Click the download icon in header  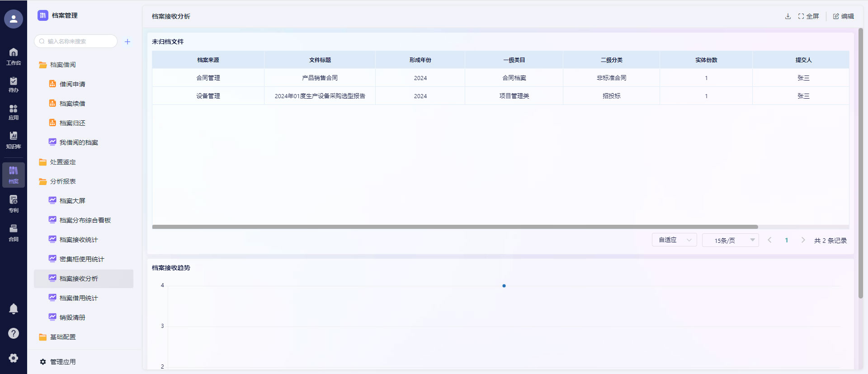point(788,16)
